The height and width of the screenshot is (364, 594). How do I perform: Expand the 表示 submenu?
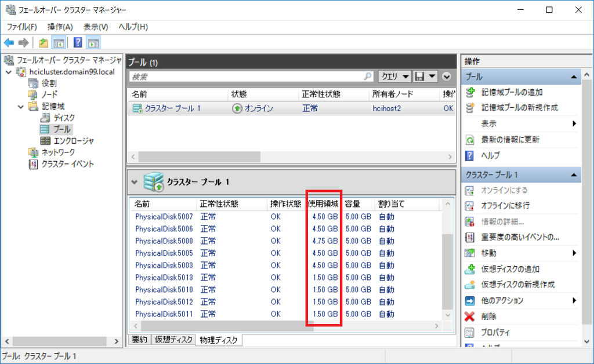tap(574, 123)
